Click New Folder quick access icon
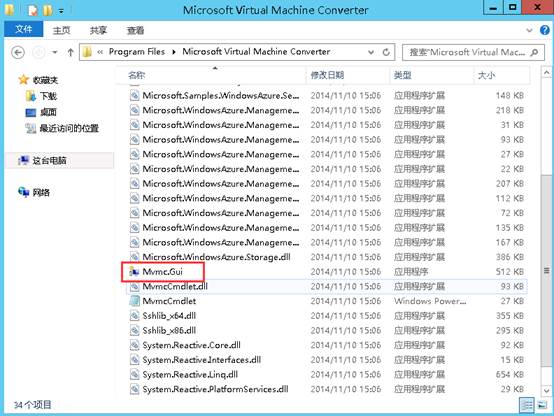This screenshot has width=554, height=416. tap(47, 10)
